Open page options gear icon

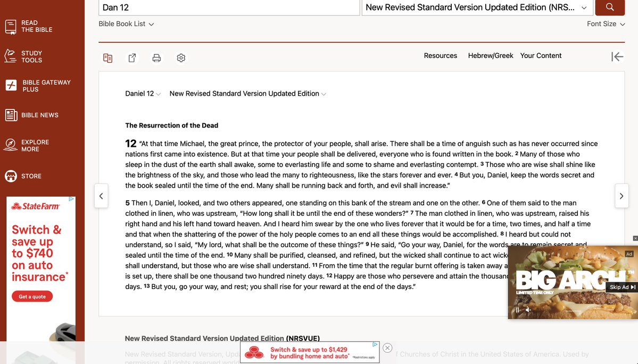click(181, 58)
